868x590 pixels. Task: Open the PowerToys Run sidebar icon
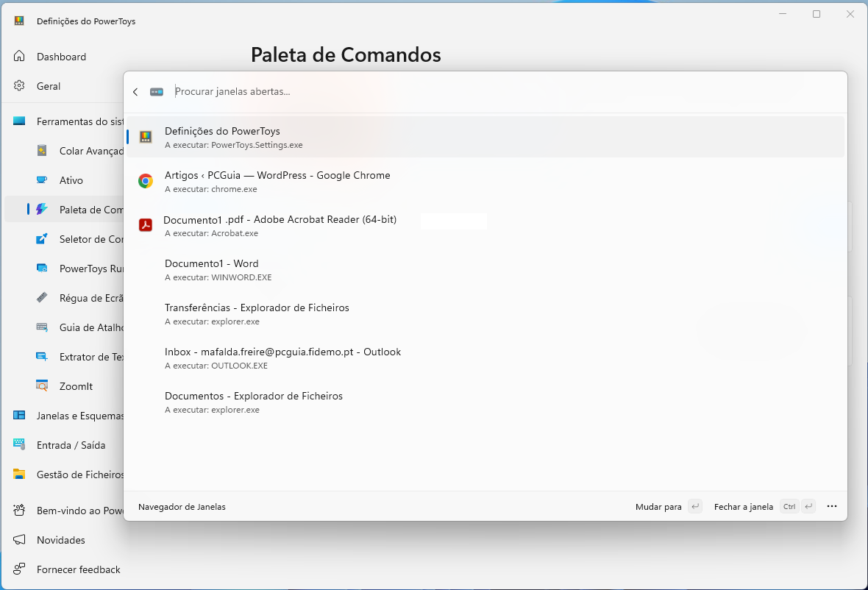click(x=42, y=268)
